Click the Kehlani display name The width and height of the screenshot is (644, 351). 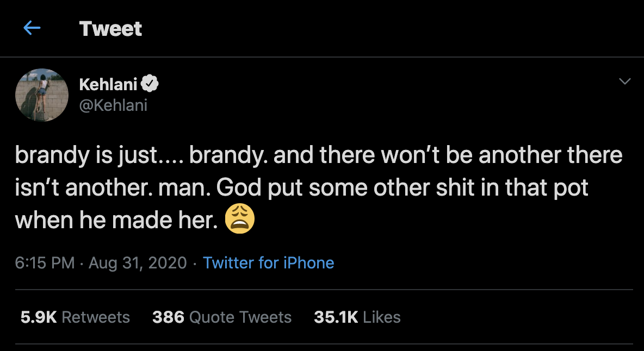tap(108, 84)
